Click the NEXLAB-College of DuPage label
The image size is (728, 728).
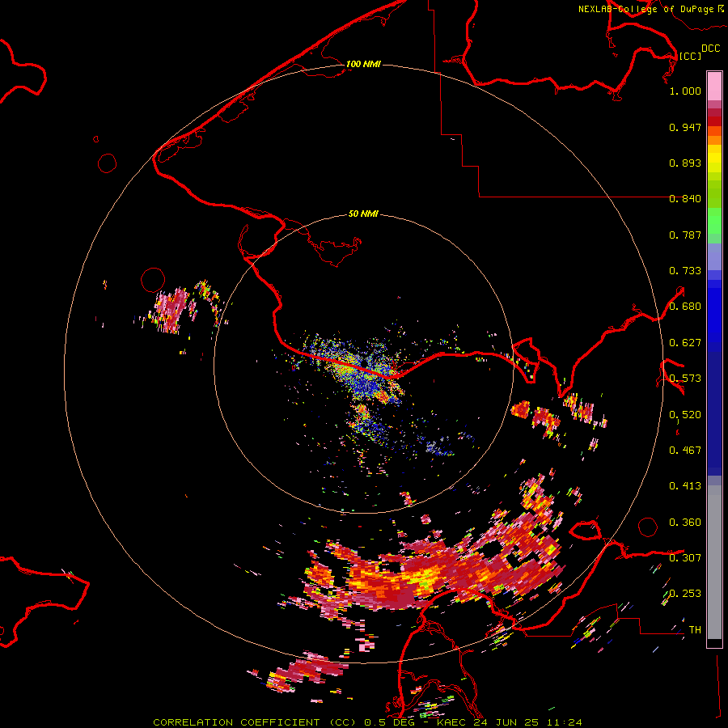(645, 9)
